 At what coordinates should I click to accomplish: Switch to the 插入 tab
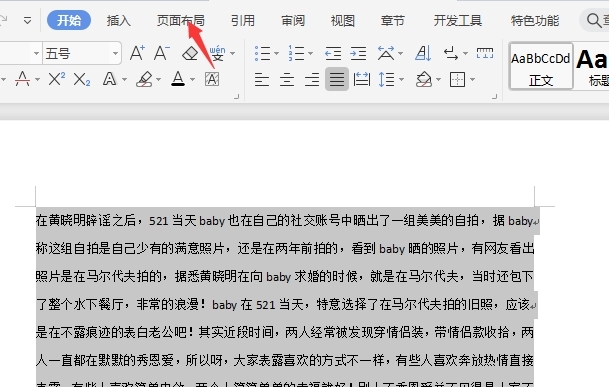118,20
